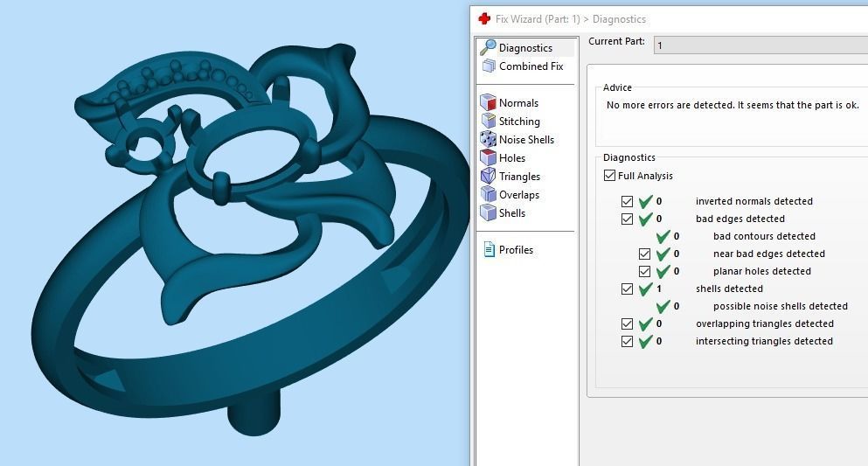This screenshot has width=868, height=466.
Task: Select the Combined Fix icon
Action: 489,66
